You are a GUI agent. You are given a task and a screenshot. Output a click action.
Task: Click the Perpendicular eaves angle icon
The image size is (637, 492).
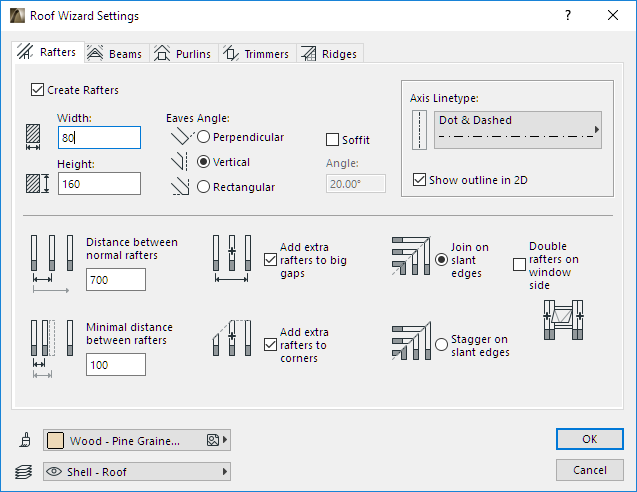pyautogui.click(x=181, y=137)
